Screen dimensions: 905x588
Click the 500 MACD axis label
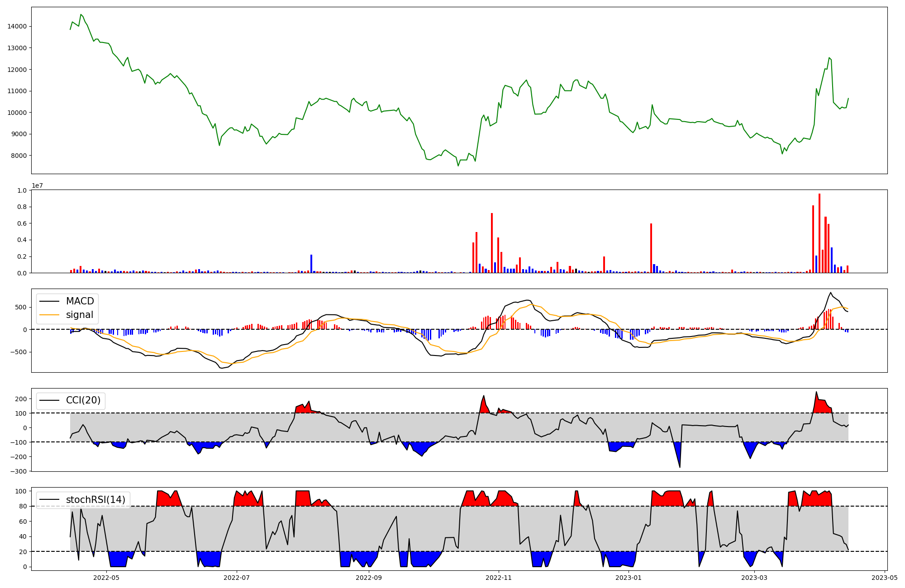[22, 307]
